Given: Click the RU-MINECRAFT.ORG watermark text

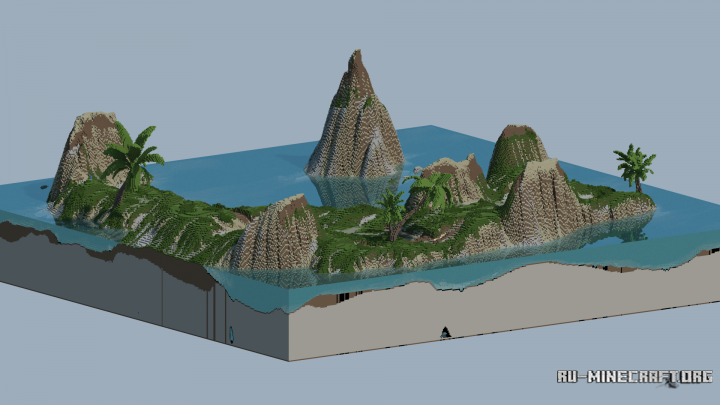Looking at the screenshot, I should (634, 377).
